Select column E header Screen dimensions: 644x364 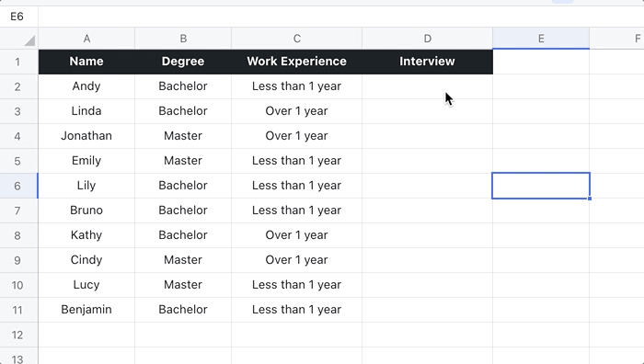pos(541,39)
